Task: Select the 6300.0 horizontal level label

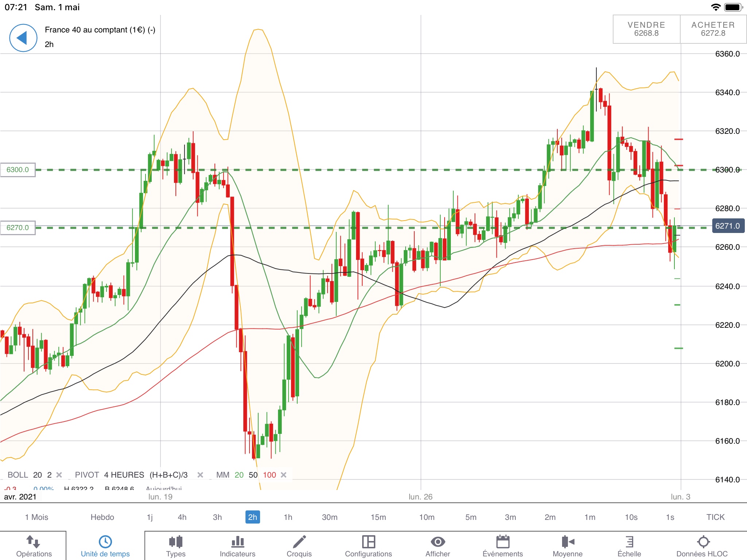Action: coord(18,170)
